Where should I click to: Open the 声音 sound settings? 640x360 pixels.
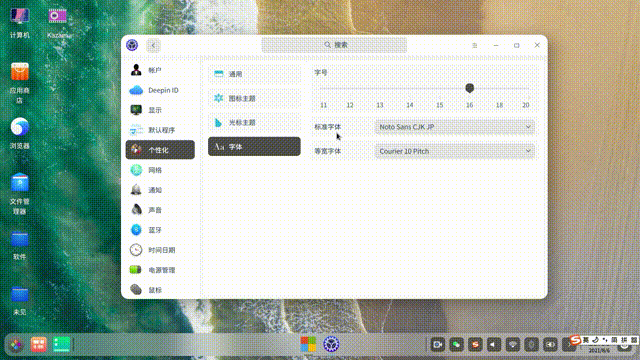click(160, 210)
